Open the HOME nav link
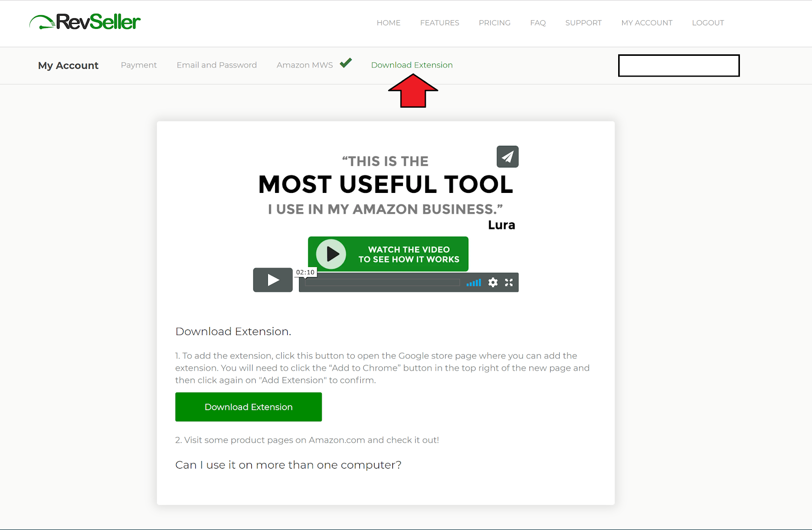This screenshot has width=812, height=530. point(388,23)
